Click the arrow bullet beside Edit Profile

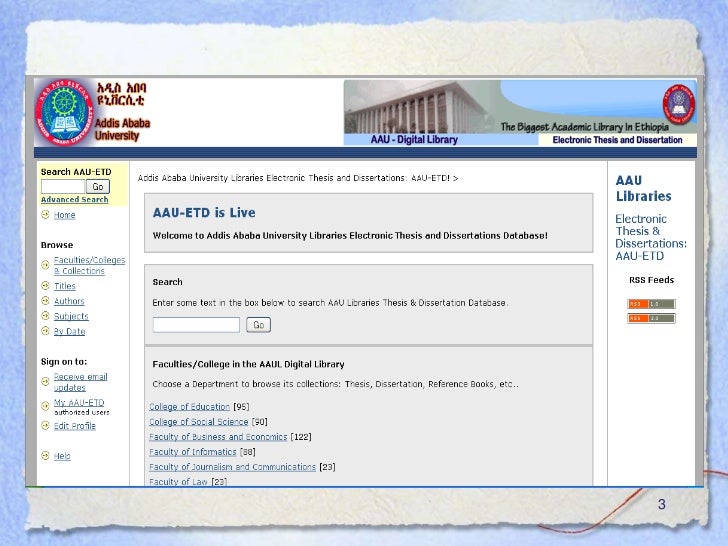[45, 425]
